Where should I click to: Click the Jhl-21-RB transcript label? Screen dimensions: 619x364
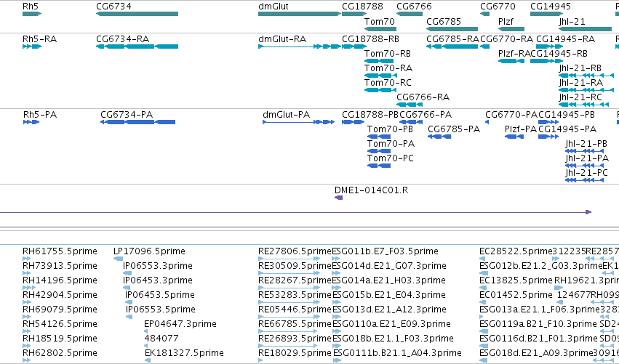pyautogui.click(x=580, y=68)
